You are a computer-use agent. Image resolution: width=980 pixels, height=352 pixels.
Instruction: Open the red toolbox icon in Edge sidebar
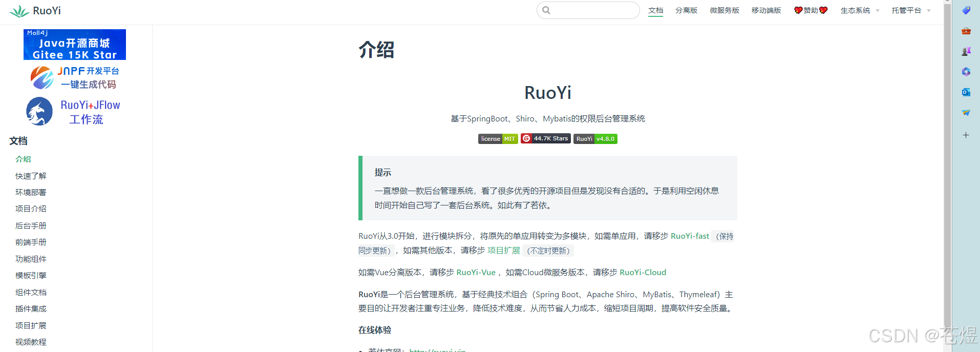(x=966, y=31)
